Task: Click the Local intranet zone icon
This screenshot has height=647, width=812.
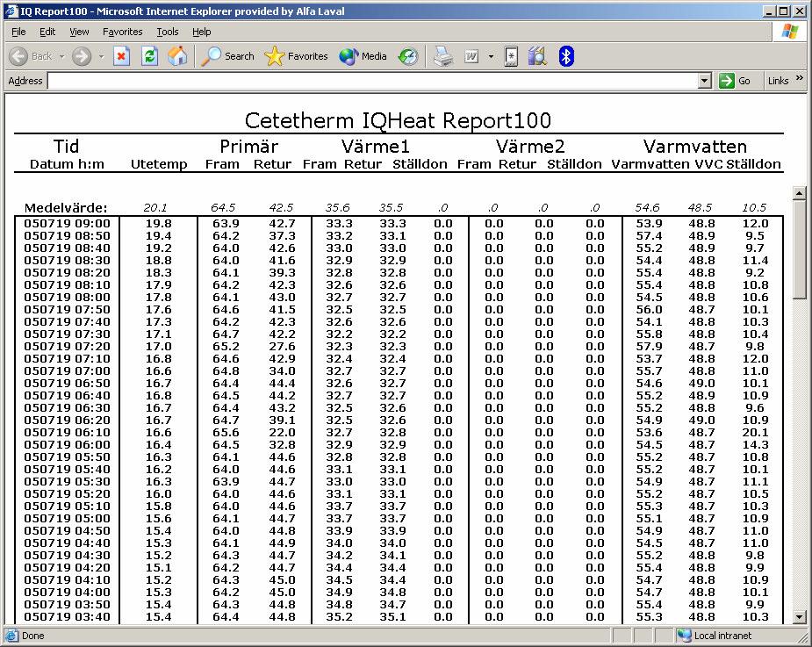Action: (x=685, y=635)
